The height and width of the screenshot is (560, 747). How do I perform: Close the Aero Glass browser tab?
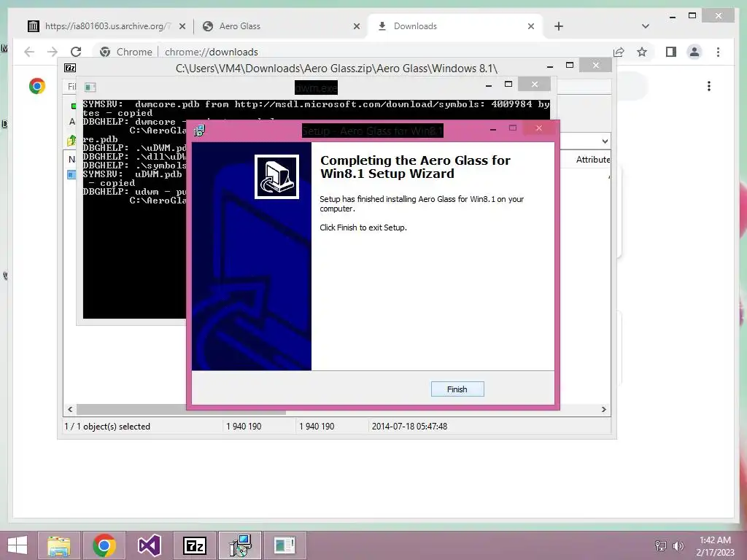click(x=356, y=27)
